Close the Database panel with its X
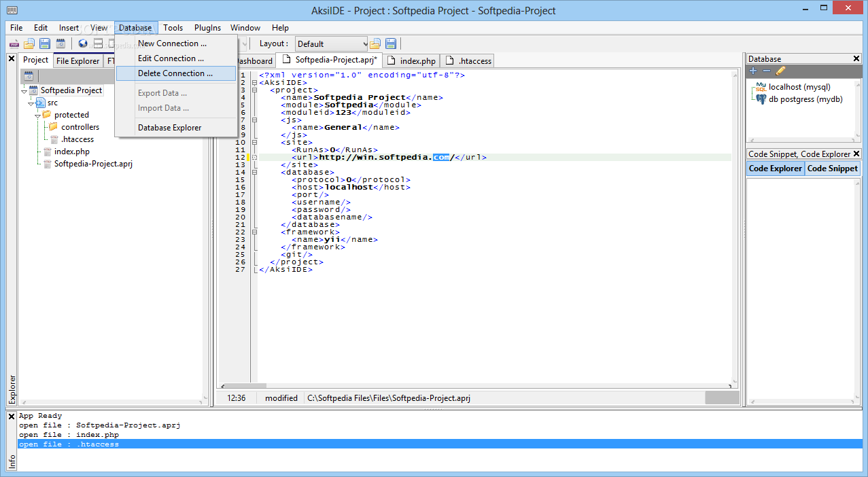The width and height of the screenshot is (868, 477). point(856,58)
